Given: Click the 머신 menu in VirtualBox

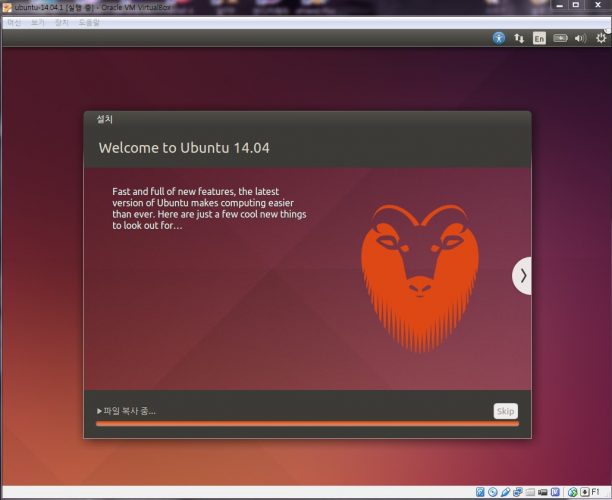Looking at the screenshot, I should [13, 21].
